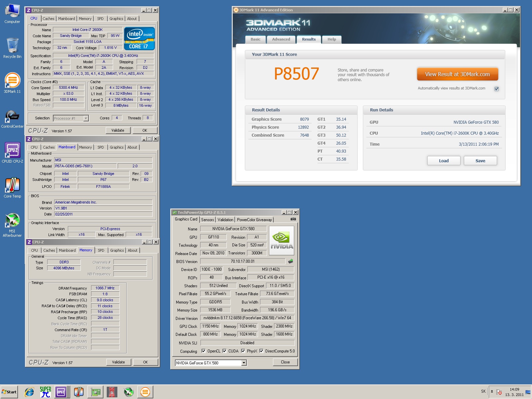The height and width of the screenshot is (399, 532).
Task: Launch the MSI Afterburner desktop shortcut
Action: click(12, 225)
